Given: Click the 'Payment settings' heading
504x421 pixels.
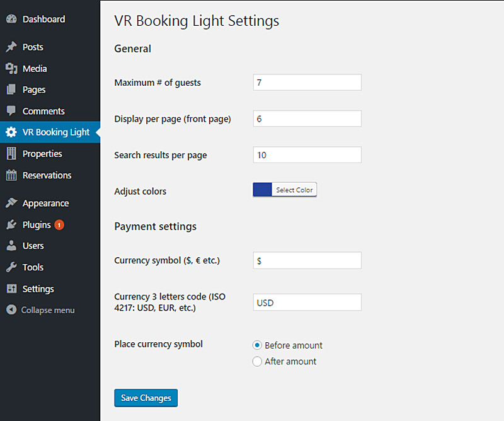Looking at the screenshot, I should (155, 226).
